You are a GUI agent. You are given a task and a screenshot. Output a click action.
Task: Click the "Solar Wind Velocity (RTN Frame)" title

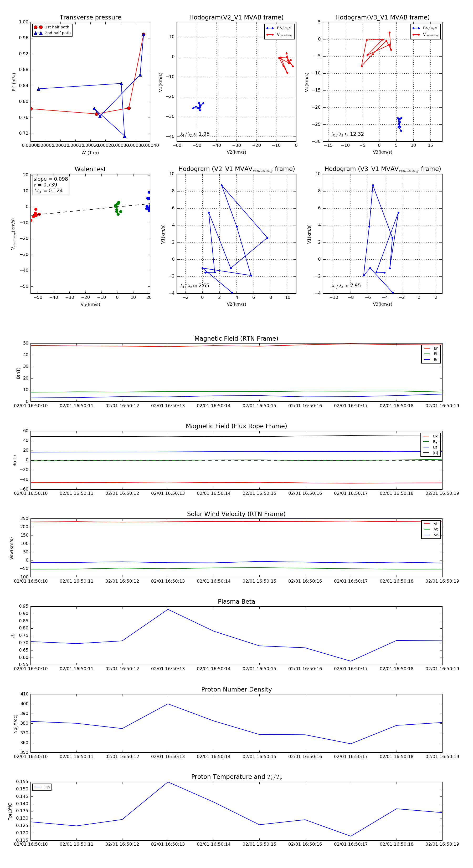coord(236,514)
